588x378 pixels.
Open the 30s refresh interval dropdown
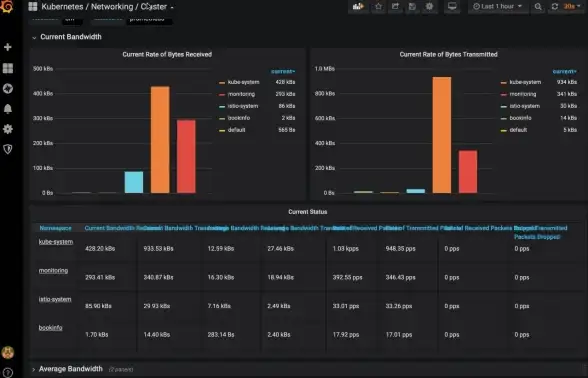(573, 6)
